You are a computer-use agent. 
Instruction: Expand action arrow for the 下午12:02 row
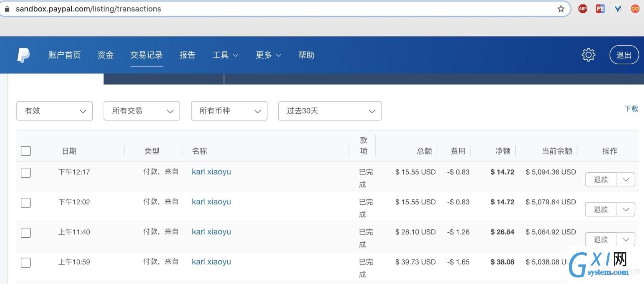[x=626, y=209]
